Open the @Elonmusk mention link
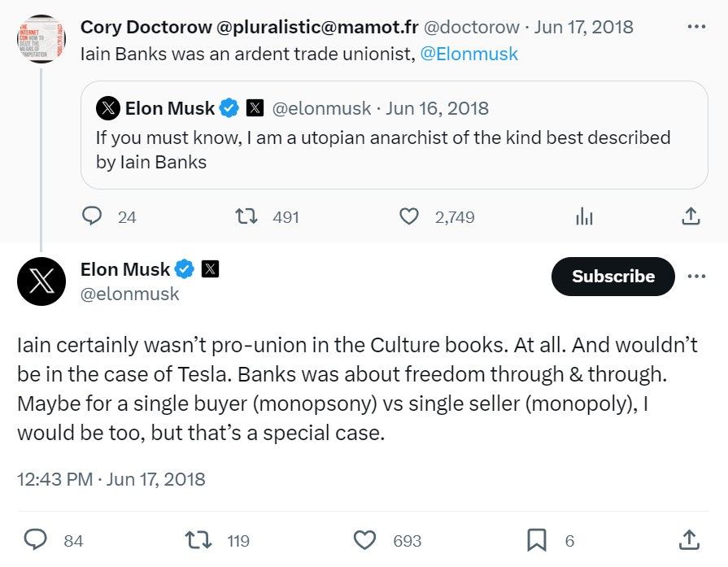This screenshot has height=567, width=728. 469,54
